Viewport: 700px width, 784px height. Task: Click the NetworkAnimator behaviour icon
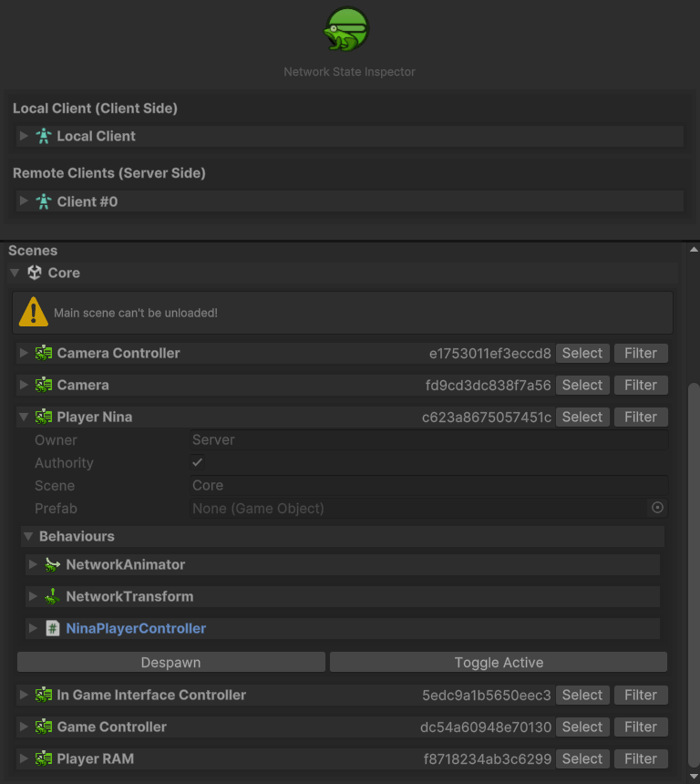tap(53, 565)
